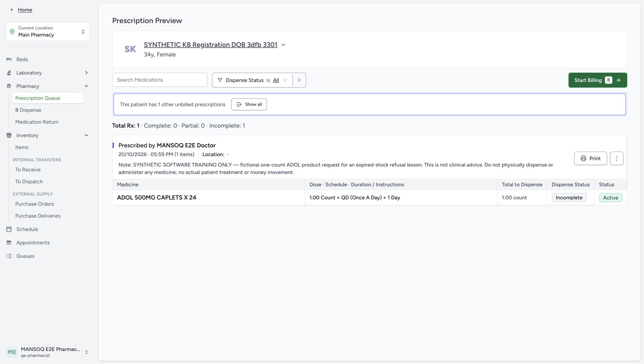The height and width of the screenshot is (364, 644).
Task: Click the Queues list icon
Action: 9,256
